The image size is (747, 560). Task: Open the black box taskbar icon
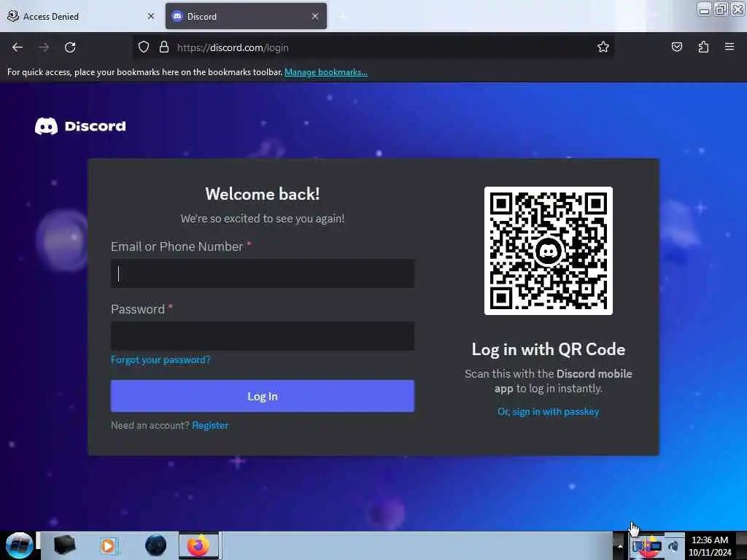pos(64,545)
